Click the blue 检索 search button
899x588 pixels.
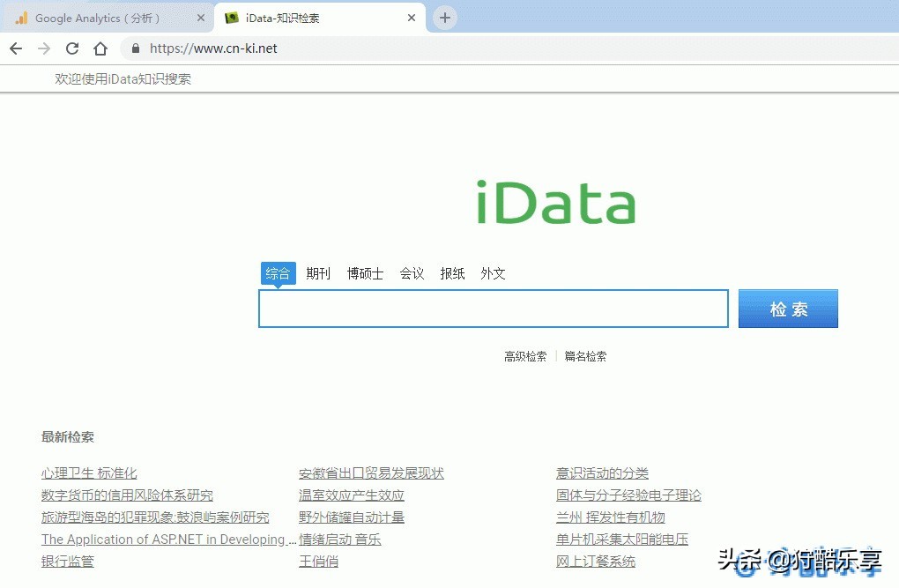[788, 309]
